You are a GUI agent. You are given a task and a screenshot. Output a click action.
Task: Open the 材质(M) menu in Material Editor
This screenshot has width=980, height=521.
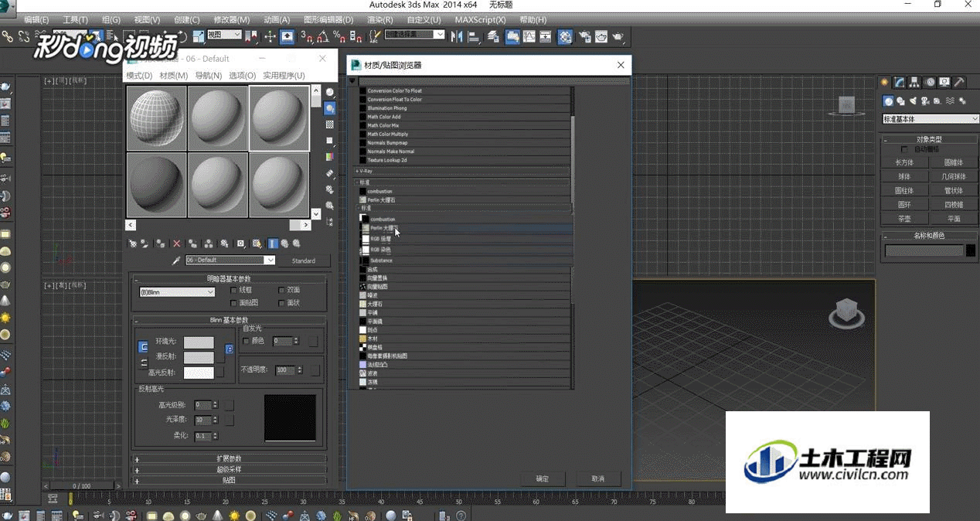(x=174, y=75)
